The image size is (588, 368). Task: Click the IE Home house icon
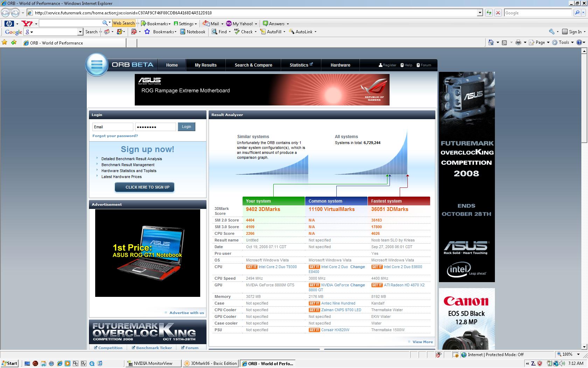(491, 42)
